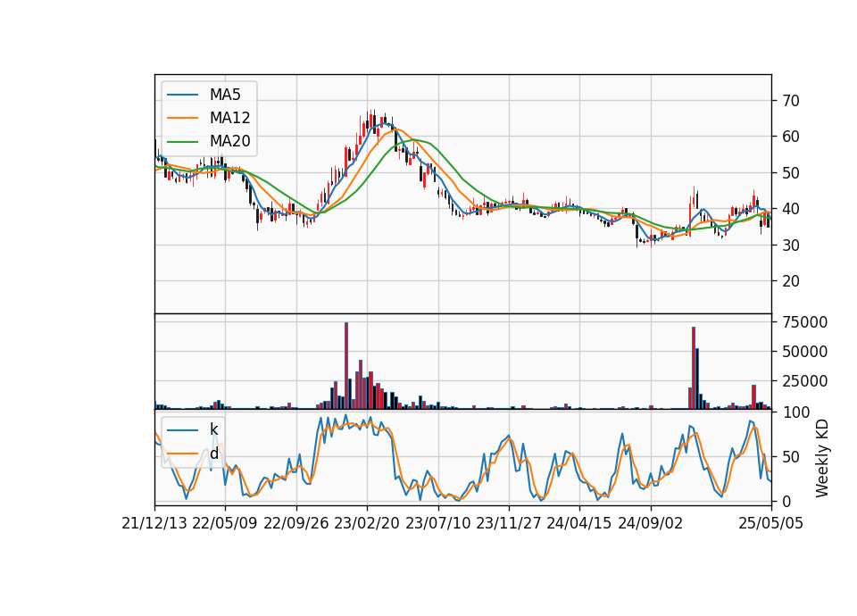
Task: Click the MA20 legend label
Action: click(x=229, y=141)
